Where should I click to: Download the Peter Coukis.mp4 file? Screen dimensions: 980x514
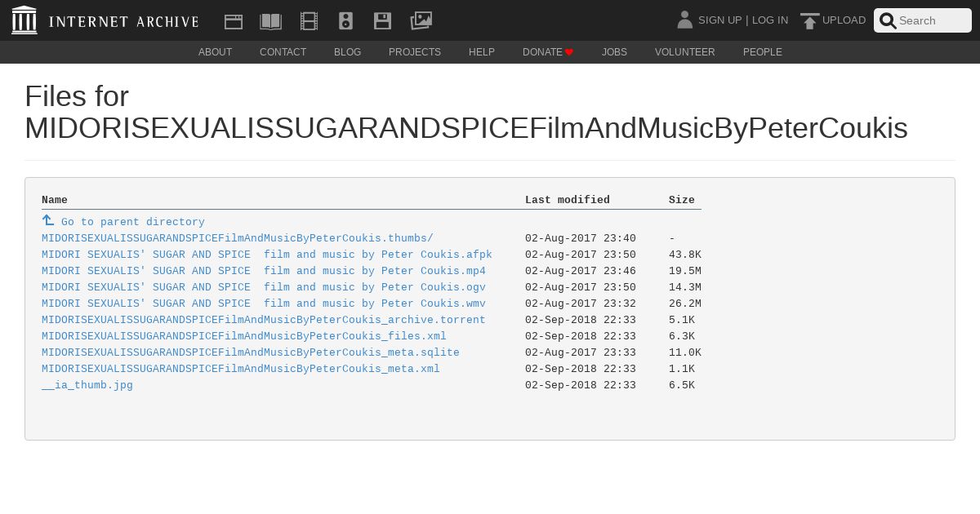[x=264, y=271]
